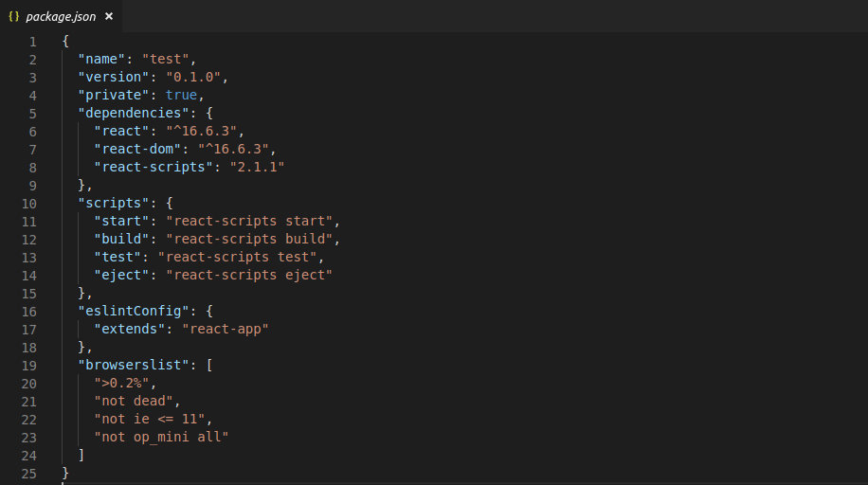
Task: Click the "^16.6.3" value of react-dom
Action: [x=233, y=149]
